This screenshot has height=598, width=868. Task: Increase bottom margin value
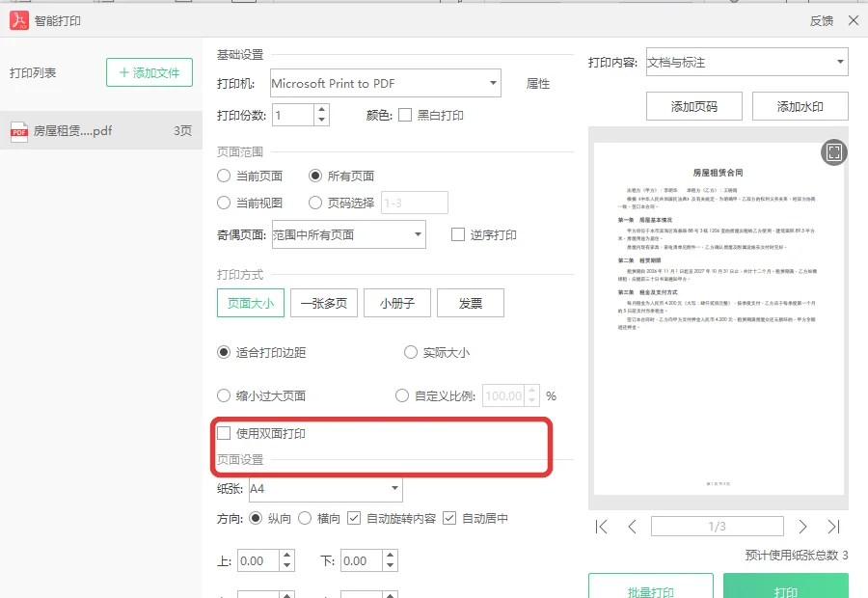(x=391, y=555)
